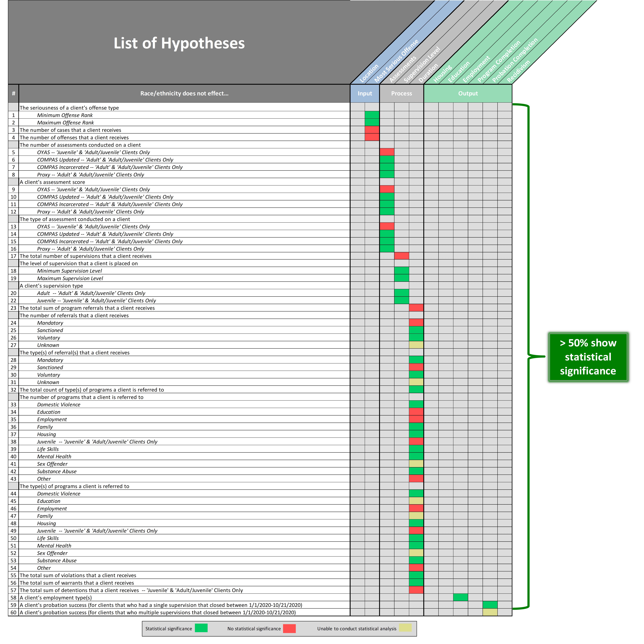Click the 'Minimum Supervision Level' row text
This screenshot has height=644, width=644.
[69, 271]
